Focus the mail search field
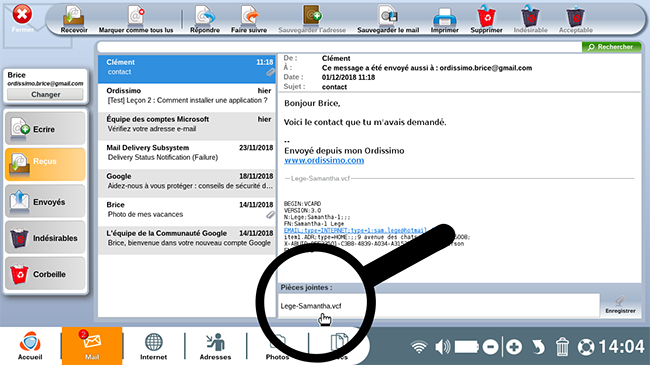650x365 pixels. (339, 47)
